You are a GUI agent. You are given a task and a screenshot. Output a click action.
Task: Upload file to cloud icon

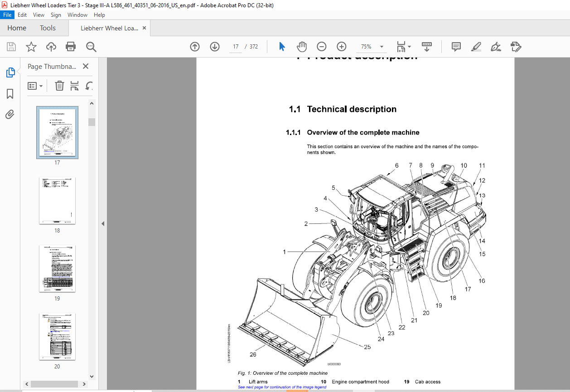pos(51,47)
